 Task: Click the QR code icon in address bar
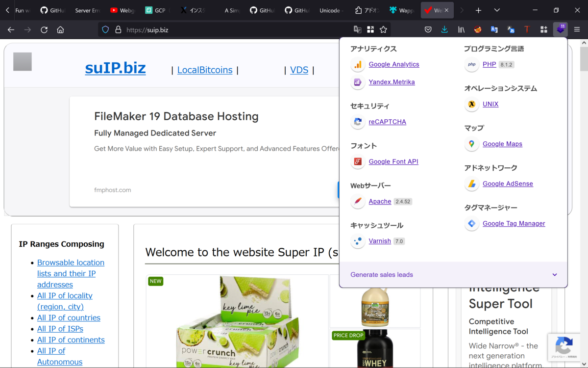(x=370, y=30)
